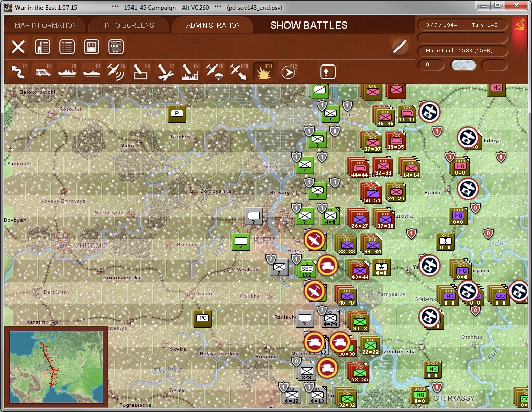The image size is (532, 412).
Task: Click the Soviet hammer and sickle emblem
Action: pos(519,25)
